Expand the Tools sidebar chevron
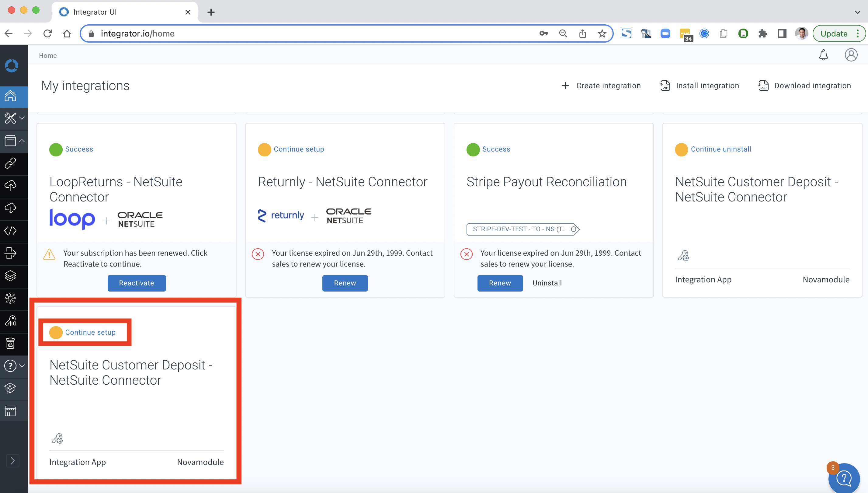Viewport: 868px width, 493px height. (x=22, y=118)
